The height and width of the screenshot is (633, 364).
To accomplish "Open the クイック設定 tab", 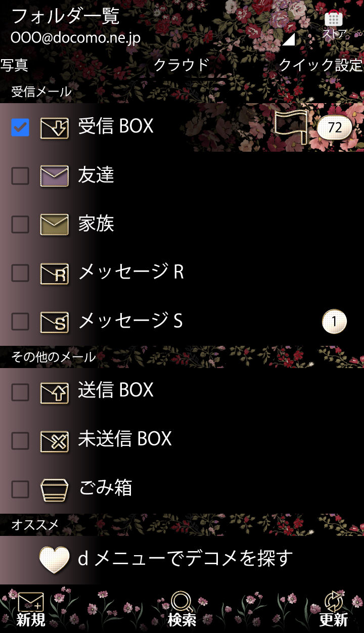I will [x=321, y=65].
